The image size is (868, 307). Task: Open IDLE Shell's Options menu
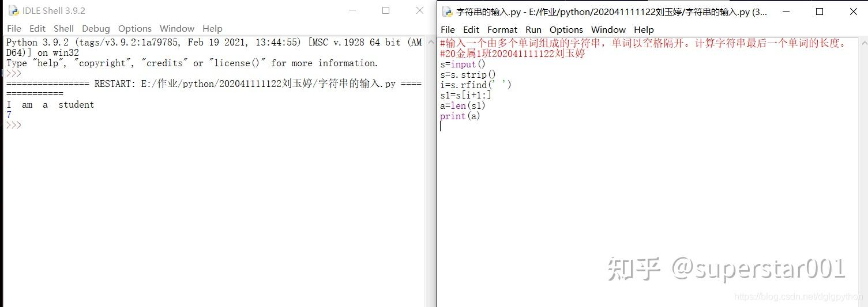[x=135, y=28]
